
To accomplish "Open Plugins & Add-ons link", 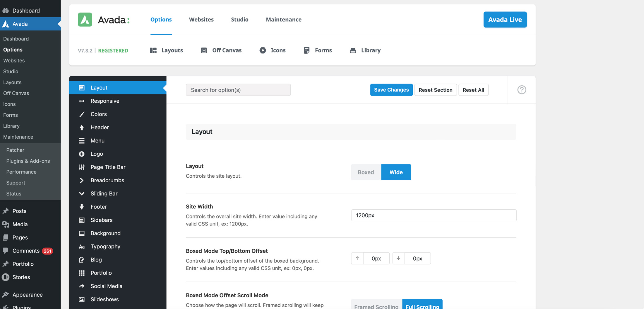I will pos(28,161).
